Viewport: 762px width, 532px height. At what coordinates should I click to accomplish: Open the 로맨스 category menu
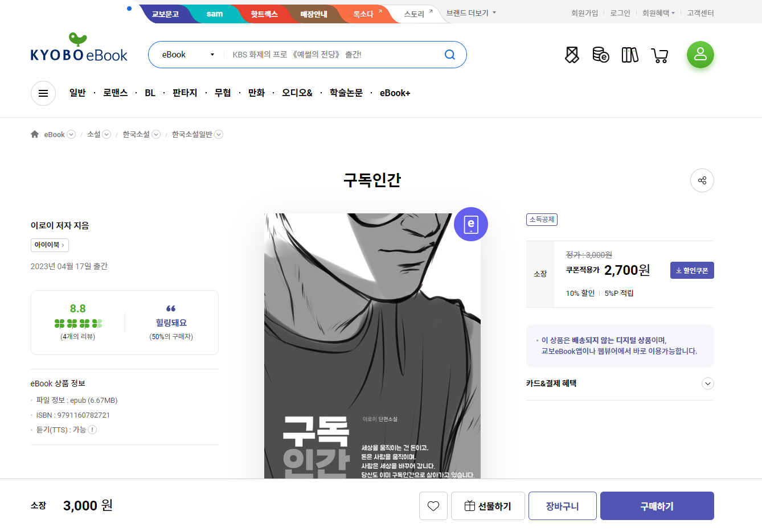coord(116,93)
